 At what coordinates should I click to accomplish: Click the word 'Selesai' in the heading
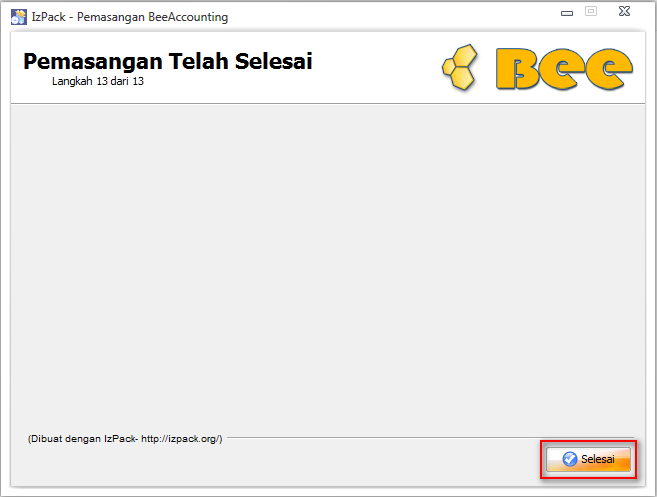[x=274, y=61]
